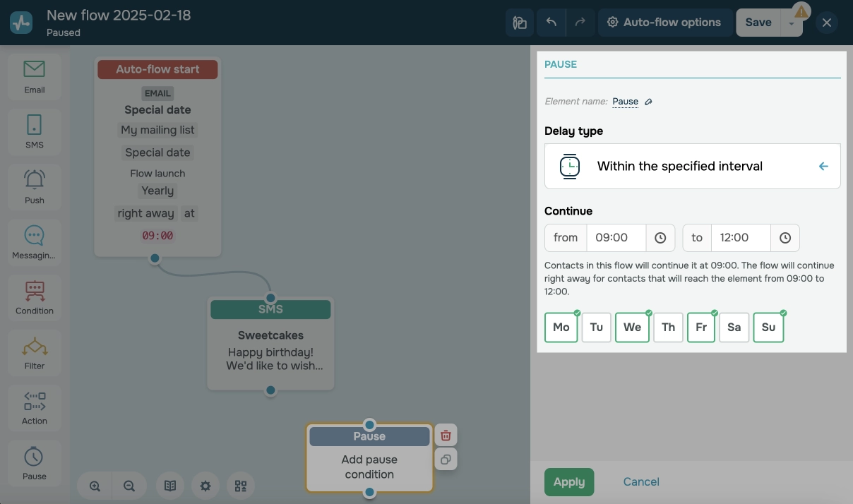Screen dimensions: 853x504
Task: Delete the Pause node with the trash icon
Action: point(446,435)
